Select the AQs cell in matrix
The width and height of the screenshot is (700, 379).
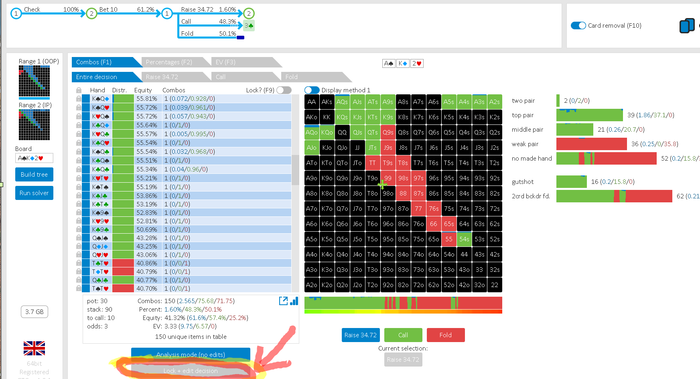pos(342,102)
